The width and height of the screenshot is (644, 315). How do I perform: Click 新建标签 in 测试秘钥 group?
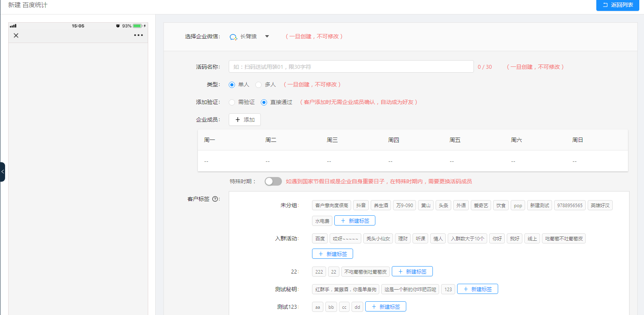pyautogui.click(x=477, y=289)
